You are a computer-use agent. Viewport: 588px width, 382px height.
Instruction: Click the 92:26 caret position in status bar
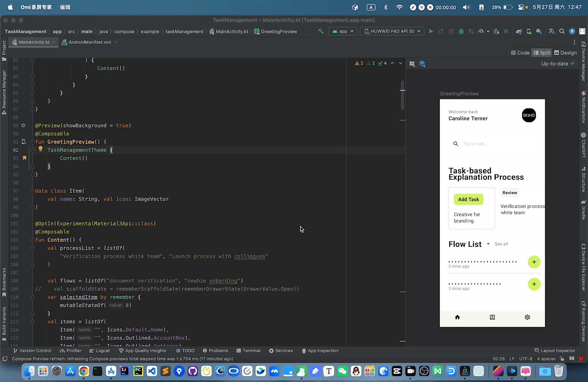coord(498,359)
